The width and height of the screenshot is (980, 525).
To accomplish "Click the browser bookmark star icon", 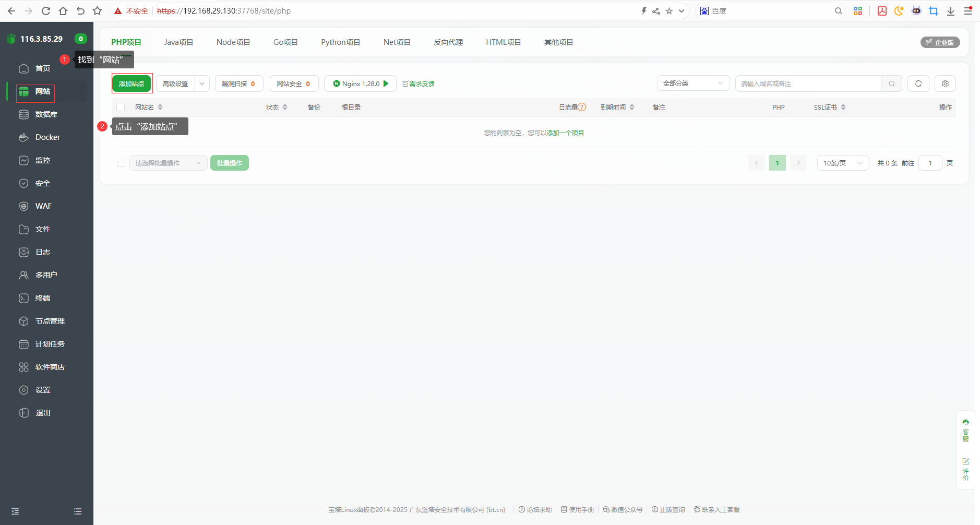I will click(97, 11).
